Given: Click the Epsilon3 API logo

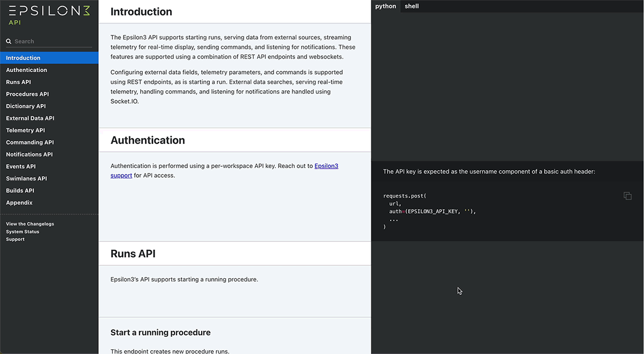Looking at the screenshot, I should [49, 15].
